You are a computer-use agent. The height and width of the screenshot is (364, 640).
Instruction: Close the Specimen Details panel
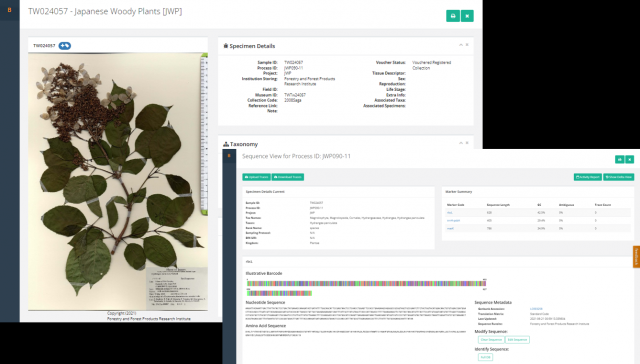(467, 45)
